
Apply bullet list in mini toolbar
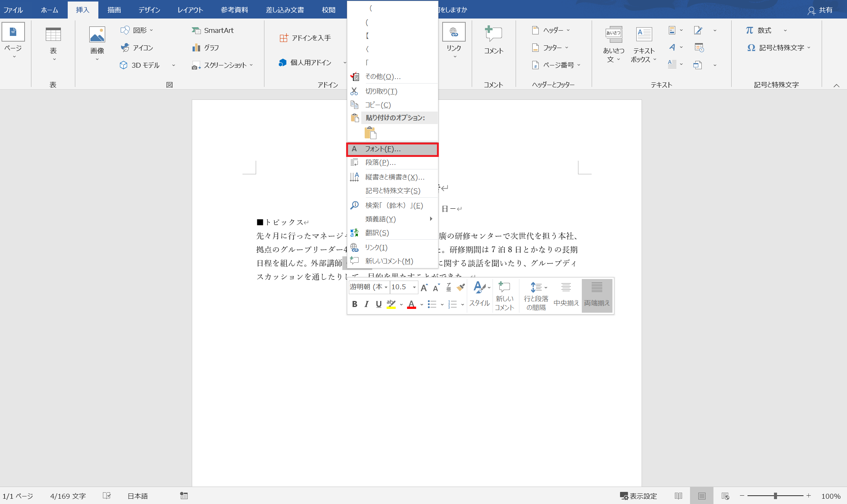432,304
